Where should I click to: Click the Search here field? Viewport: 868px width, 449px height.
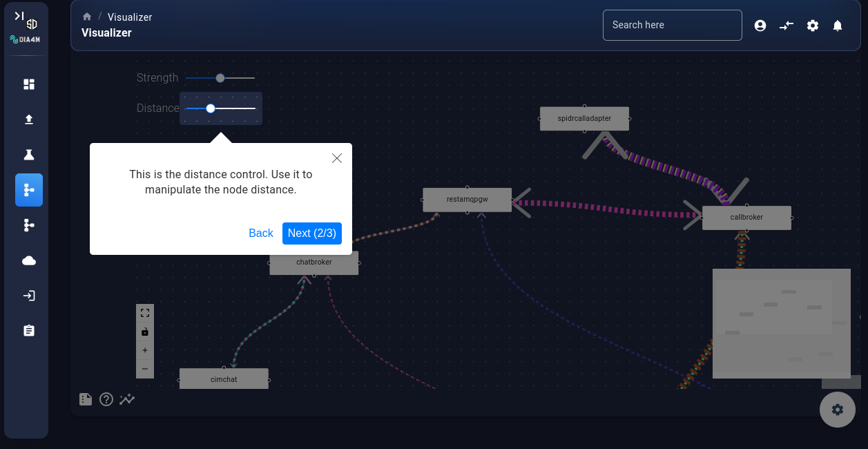(x=673, y=25)
